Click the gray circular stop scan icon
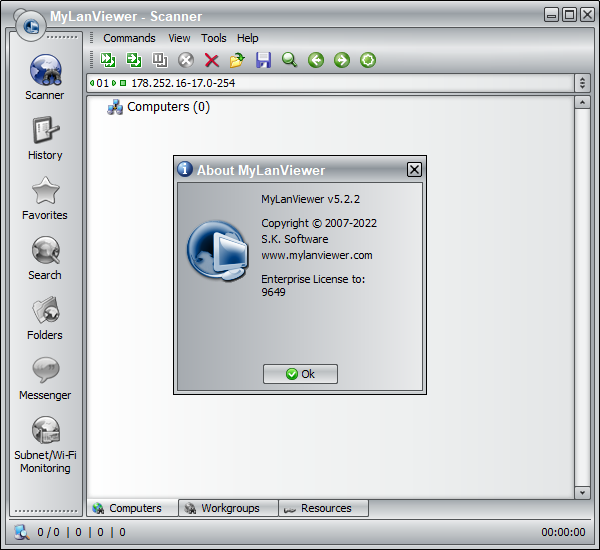 [186, 60]
